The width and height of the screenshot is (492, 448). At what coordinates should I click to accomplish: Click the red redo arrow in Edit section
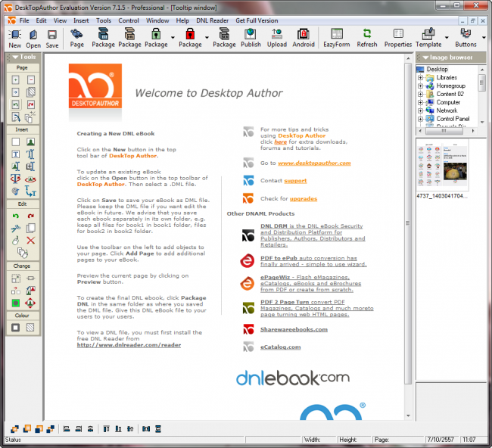[x=30, y=216]
